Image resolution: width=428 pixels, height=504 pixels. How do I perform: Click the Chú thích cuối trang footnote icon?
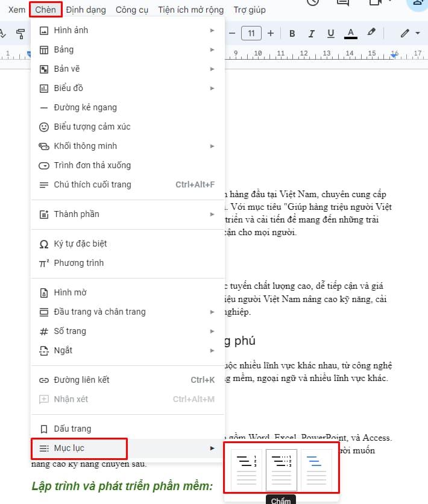[43, 185]
